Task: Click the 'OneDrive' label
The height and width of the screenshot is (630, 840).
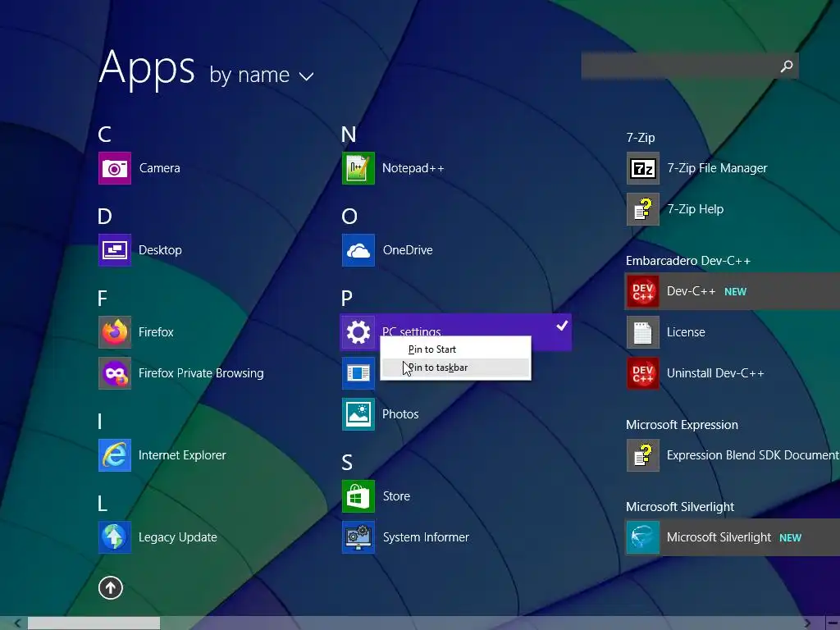Action: (x=408, y=250)
